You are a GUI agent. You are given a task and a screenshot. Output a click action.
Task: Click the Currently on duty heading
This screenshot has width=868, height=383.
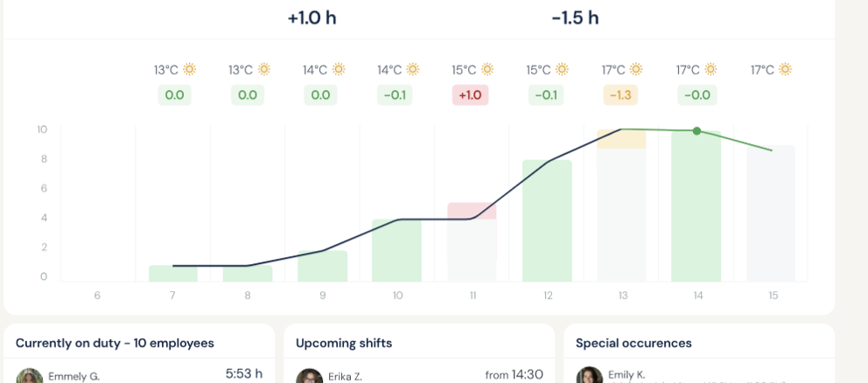tap(115, 343)
